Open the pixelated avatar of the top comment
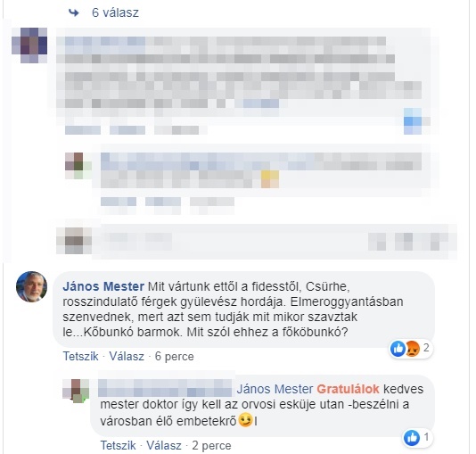 [x=29, y=45]
